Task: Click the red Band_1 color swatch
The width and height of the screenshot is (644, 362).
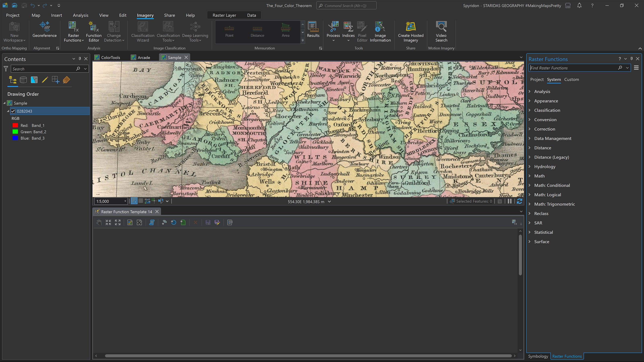Action: point(15,125)
